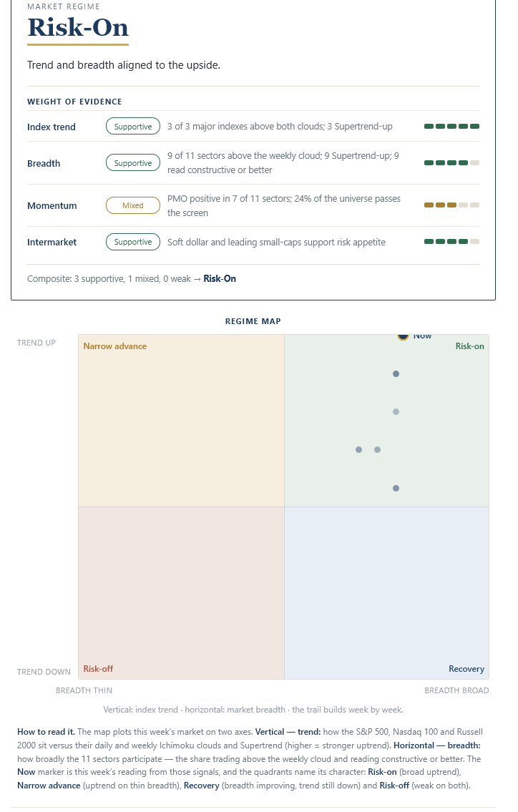Click the Breadth strength bar meter

pos(451,162)
